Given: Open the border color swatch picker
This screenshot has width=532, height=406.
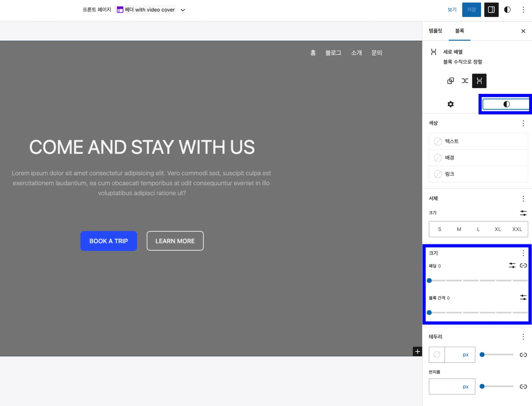Looking at the screenshot, I should coord(437,355).
